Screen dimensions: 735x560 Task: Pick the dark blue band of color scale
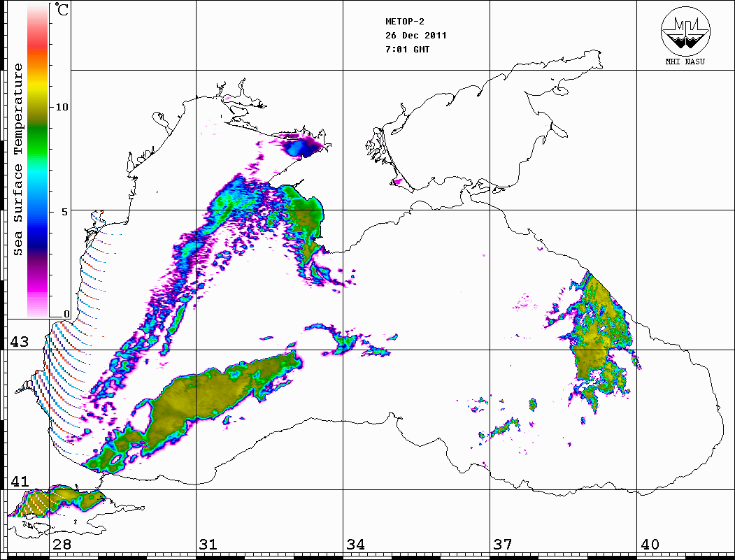coord(38,236)
